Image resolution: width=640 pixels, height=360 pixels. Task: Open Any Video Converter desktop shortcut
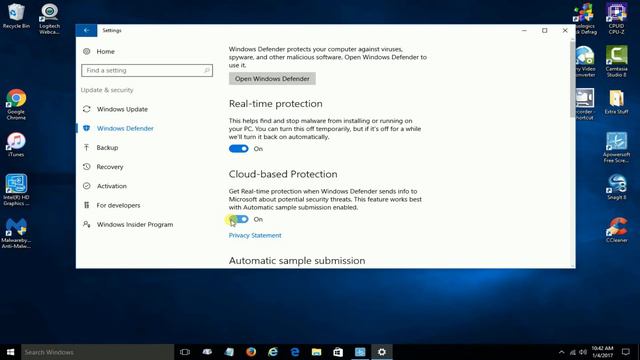[585, 61]
